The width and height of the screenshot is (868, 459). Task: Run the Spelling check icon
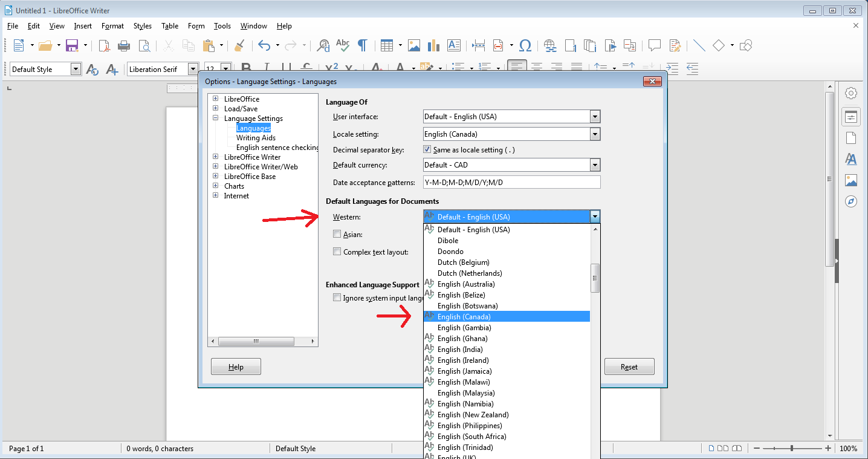coord(343,45)
